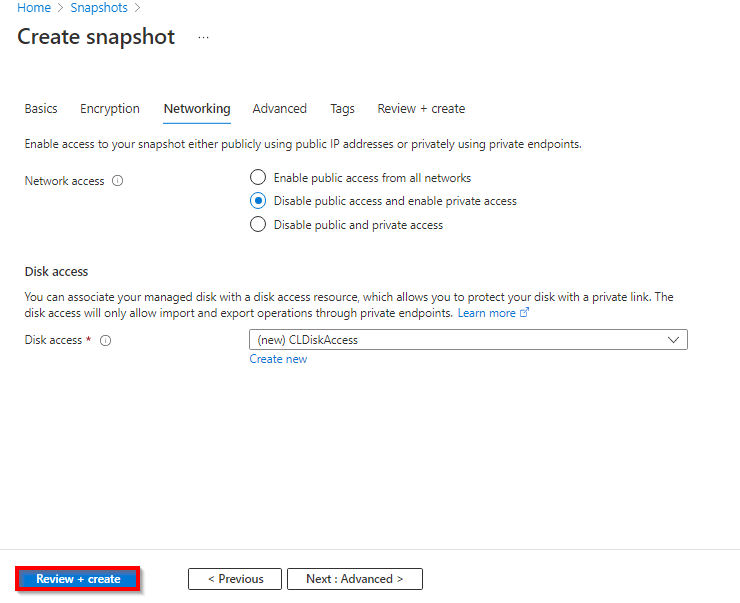The image size is (740, 603).
Task: Select Enable public access from all networks
Action: [x=258, y=177]
